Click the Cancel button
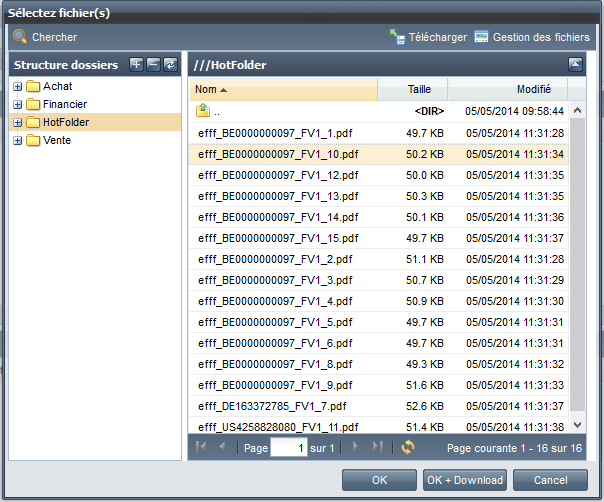The width and height of the screenshot is (604, 502). pos(550,480)
